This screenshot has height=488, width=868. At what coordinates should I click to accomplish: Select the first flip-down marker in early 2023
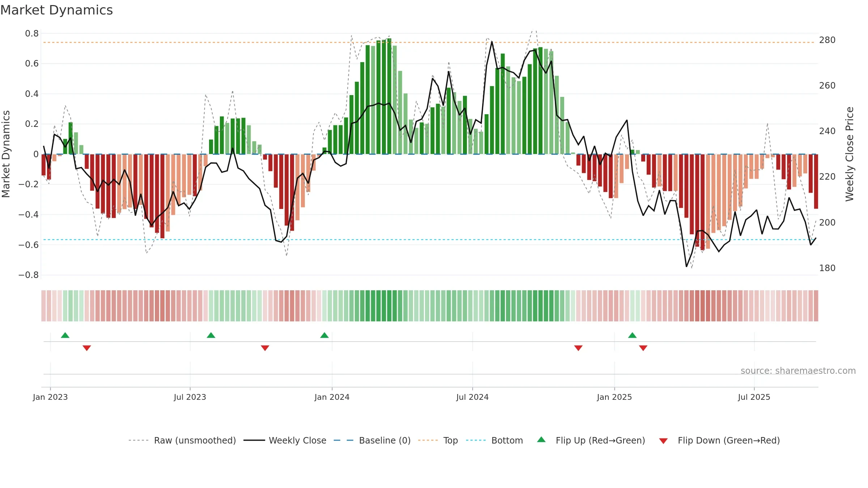point(87,348)
